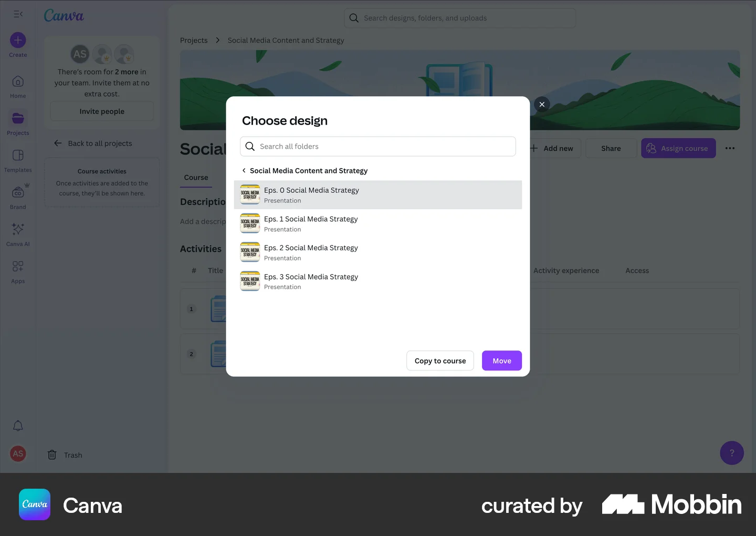
Task: Select Eps. 1 Social Media Strategy
Action: coord(378,224)
